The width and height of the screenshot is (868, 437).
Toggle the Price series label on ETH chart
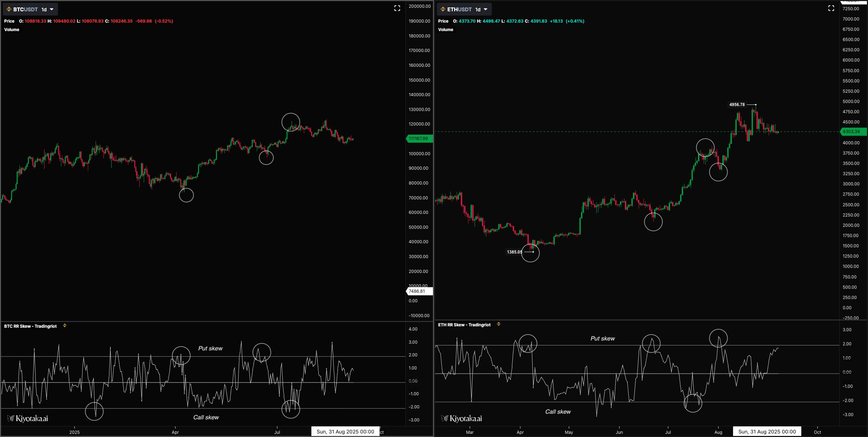pyautogui.click(x=443, y=21)
